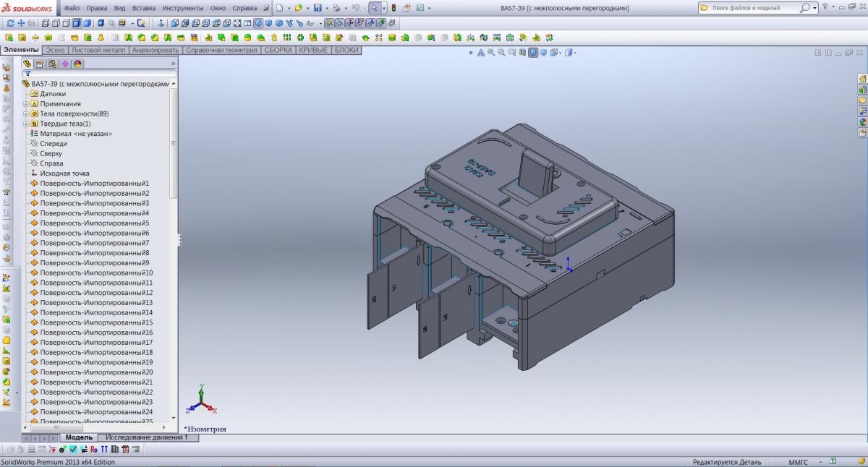
Task: Expand the Тела поверхности(89) folder
Action: pos(26,113)
